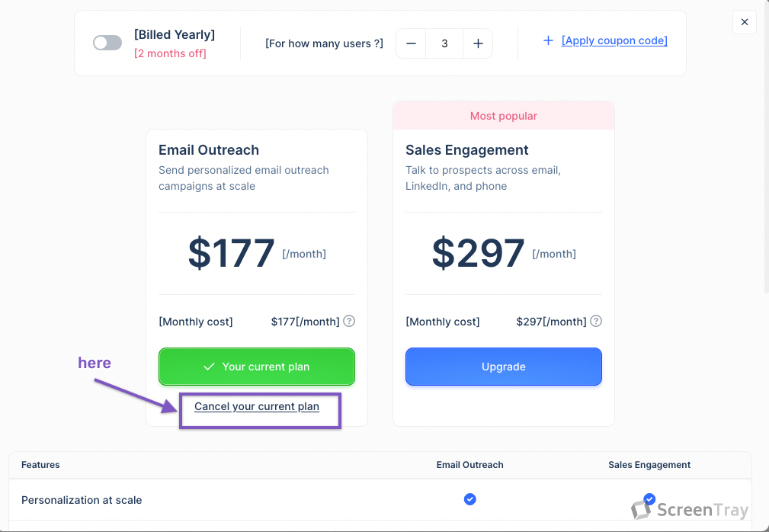Click the Sales Engagement column header
This screenshot has height=532, width=769.
coord(649,465)
